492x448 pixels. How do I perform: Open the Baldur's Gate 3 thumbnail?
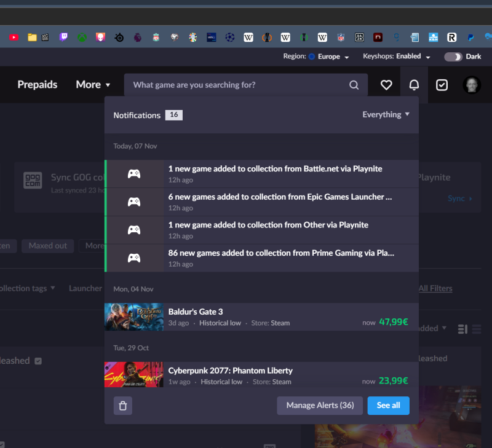[134, 317]
